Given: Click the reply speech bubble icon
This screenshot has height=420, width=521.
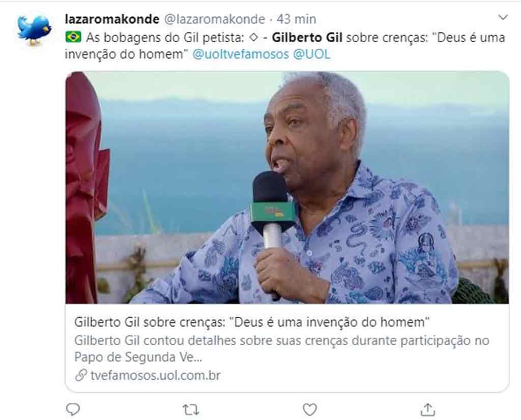Looking at the screenshot, I should pos(73,409).
